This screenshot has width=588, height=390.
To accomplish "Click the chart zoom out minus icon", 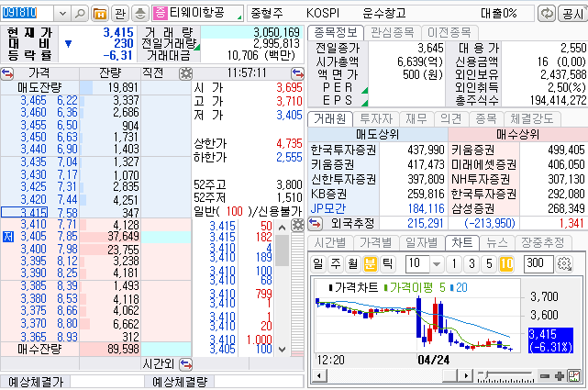I will (545, 375).
